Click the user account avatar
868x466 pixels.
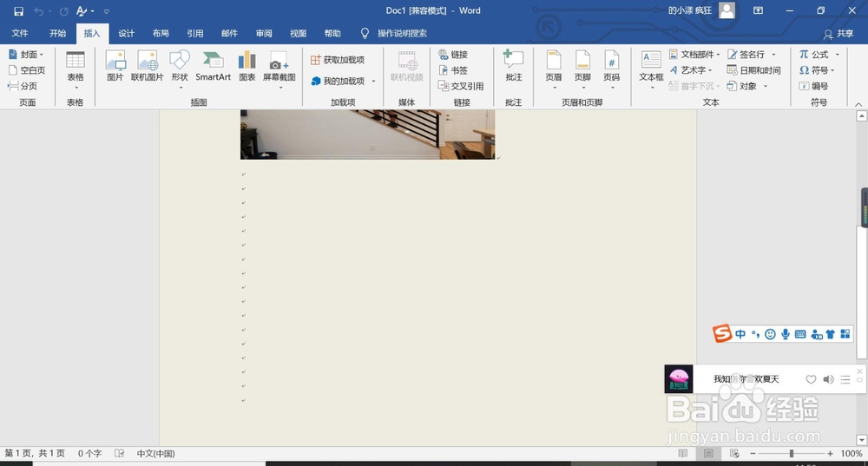(x=727, y=10)
